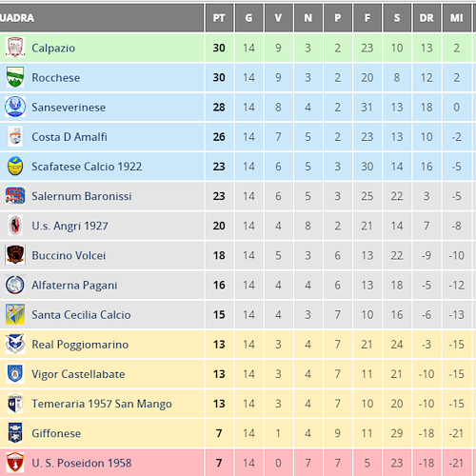Click the Vigor Castellabate team name
Screen dimensions: 476x476
coord(78,374)
